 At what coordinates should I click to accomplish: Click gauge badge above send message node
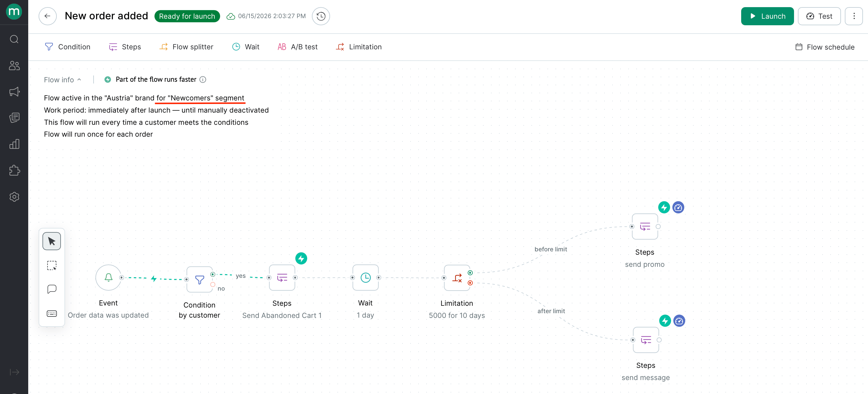click(679, 321)
